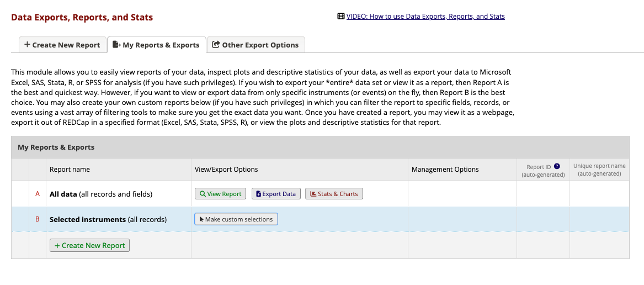Click the magnifier icon in View Report
The image size is (644, 285).
[203, 194]
